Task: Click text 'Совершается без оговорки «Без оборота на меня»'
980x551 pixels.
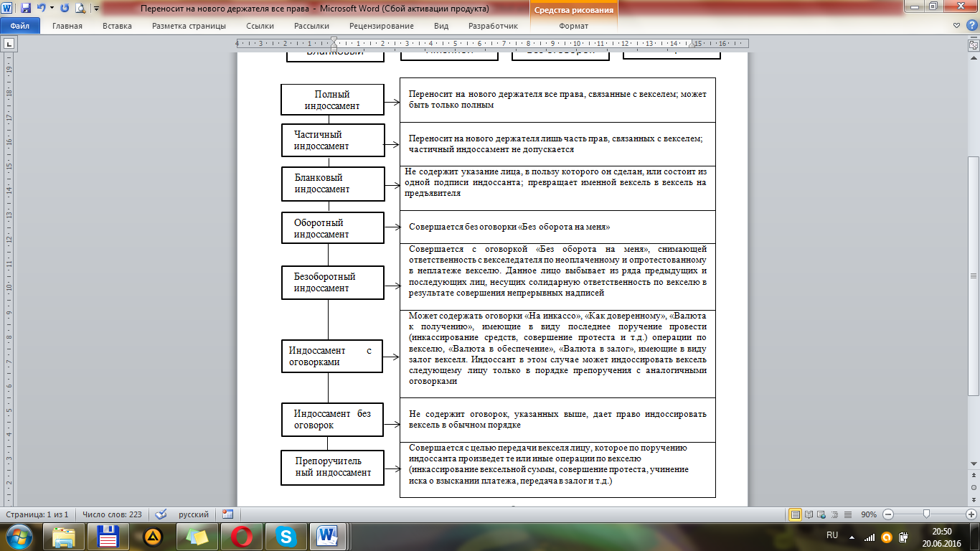Action: pyautogui.click(x=509, y=227)
